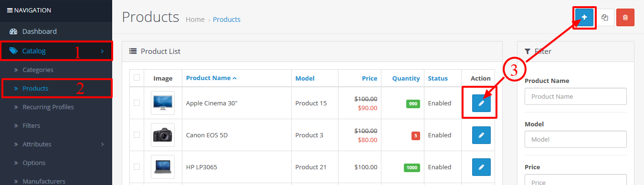This screenshot has height=185, width=644.
Task: Click the $90.00 special price
Action: 367,108
